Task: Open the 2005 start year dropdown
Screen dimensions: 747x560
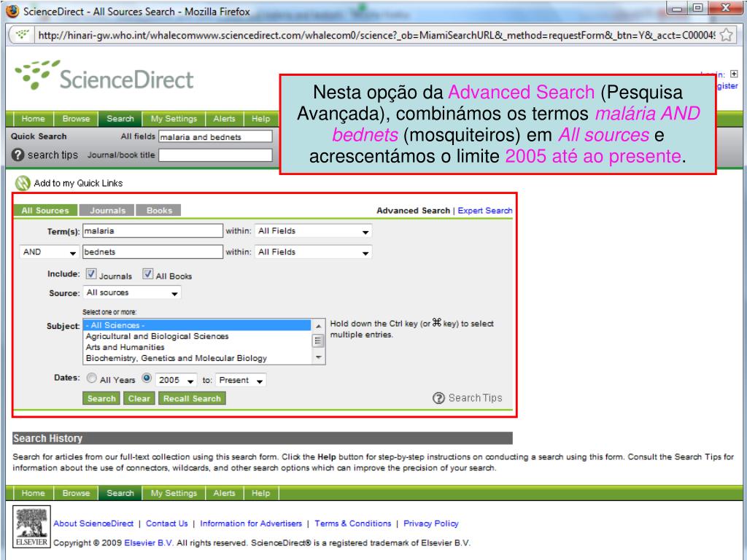Action: tap(177, 380)
